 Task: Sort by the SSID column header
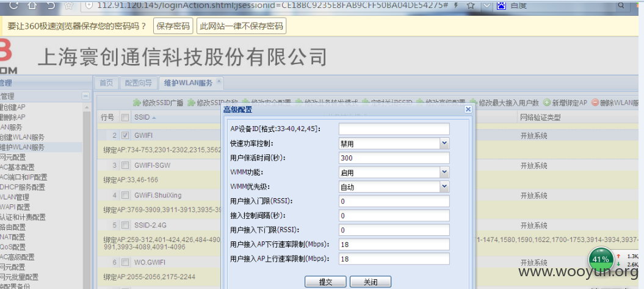[142, 118]
